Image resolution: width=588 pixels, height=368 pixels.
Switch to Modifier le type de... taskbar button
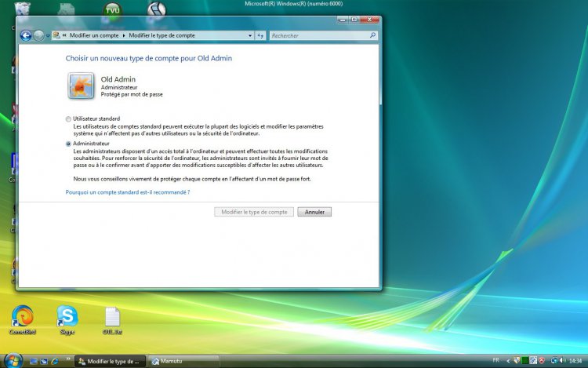111,361
